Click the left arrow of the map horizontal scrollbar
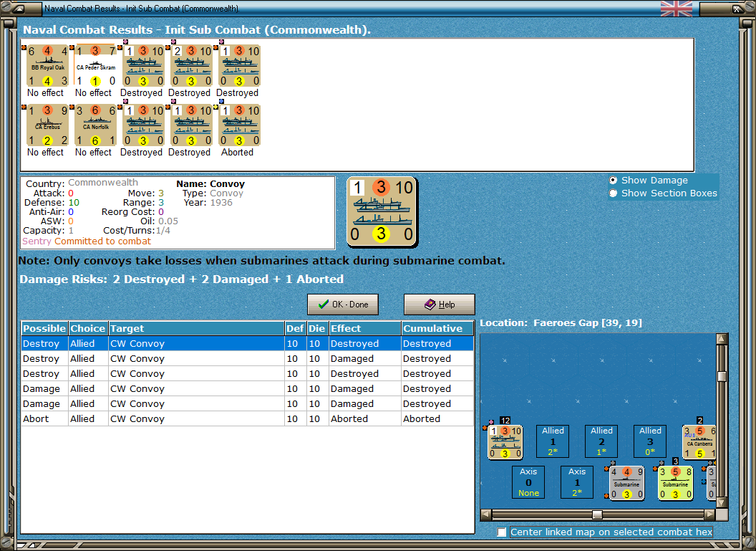Viewport: 756px width, 551px height. pos(486,514)
